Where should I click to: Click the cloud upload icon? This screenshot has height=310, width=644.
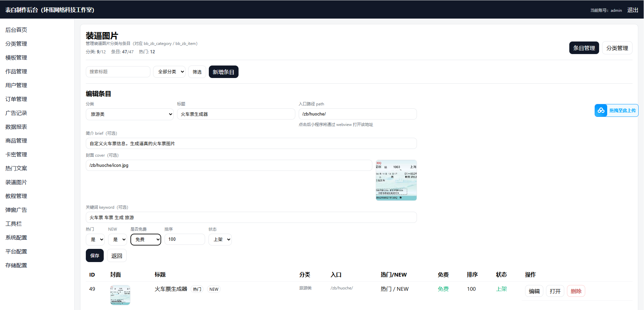601,110
